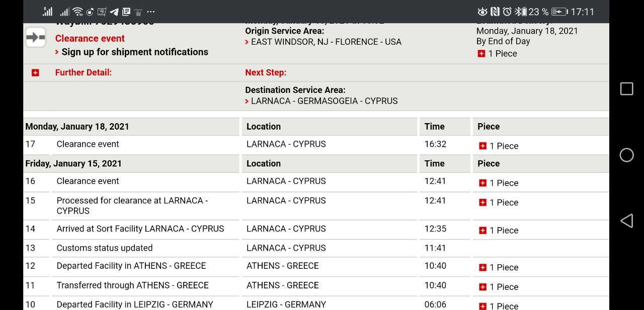Image resolution: width=644 pixels, height=310 pixels.
Task: Expand pieces for Arrived at Sort Facility row
Action: 482,230
